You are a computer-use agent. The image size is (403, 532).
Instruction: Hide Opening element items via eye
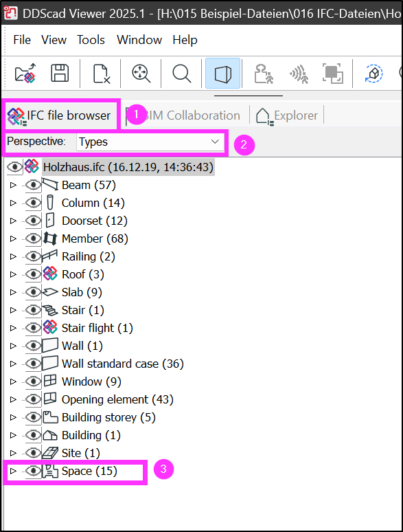pyautogui.click(x=33, y=399)
